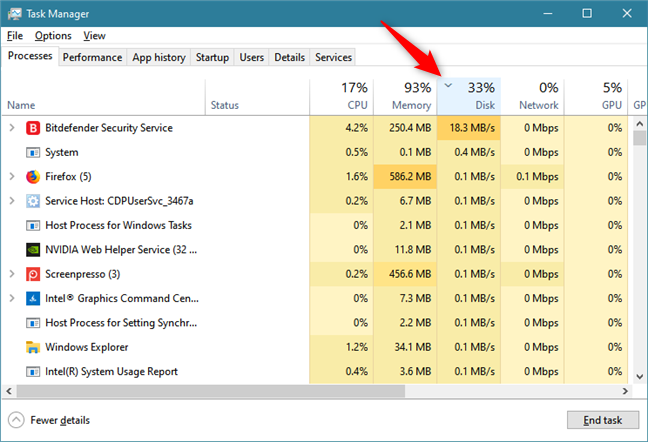Image resolution: width=648 pixels, height=442 pixels.
Task: Click the vertical scrollbar up arrow
Action: [x=639, y=124]
